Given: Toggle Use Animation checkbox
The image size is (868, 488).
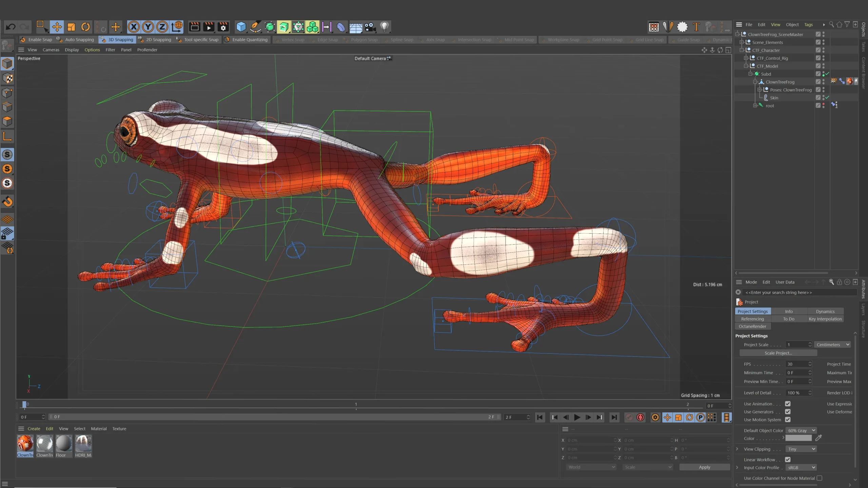Looking at the screenshot, I should pos(788,403).
